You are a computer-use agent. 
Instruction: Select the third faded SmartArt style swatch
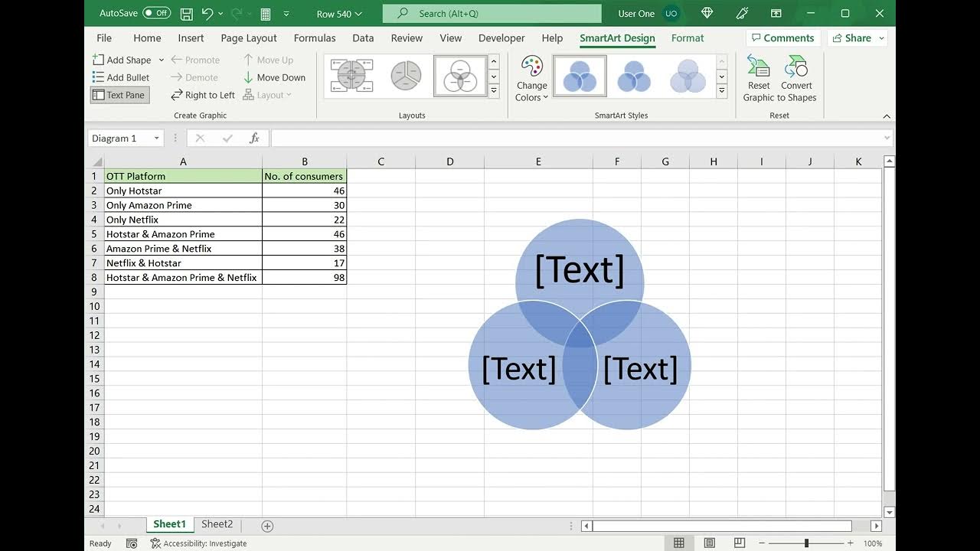[x=688, y=75]
